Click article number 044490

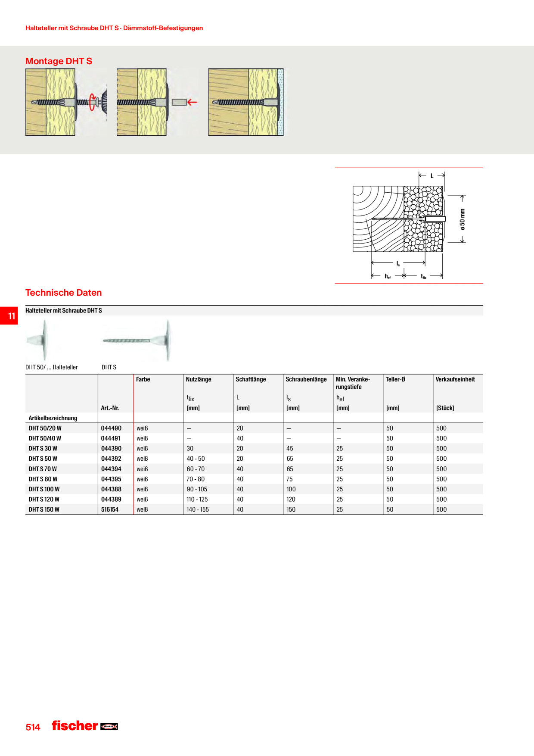click(111, 428)
